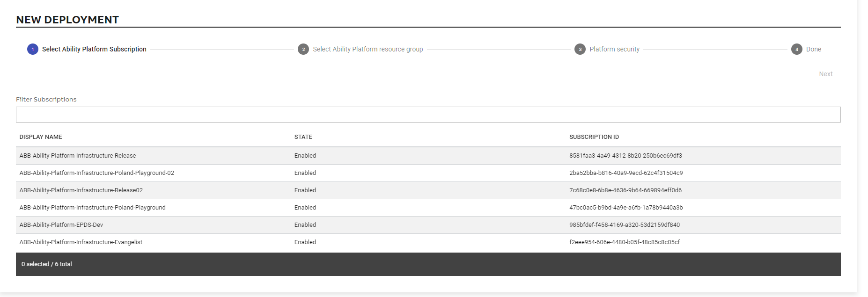This screenshot has height=297, width=868.
Task: Sort by SUBSCRIPTION ID column header
Action: click(x=594, y=137)
